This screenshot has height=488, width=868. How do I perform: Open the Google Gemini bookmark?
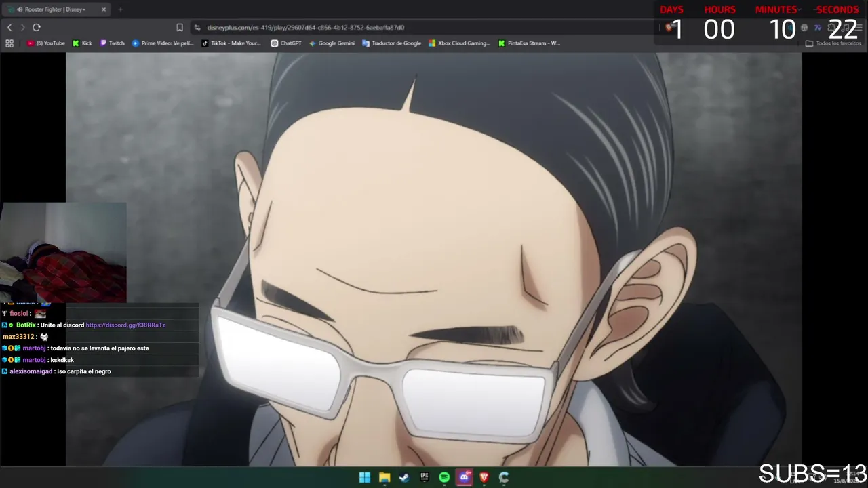[332, 43]
